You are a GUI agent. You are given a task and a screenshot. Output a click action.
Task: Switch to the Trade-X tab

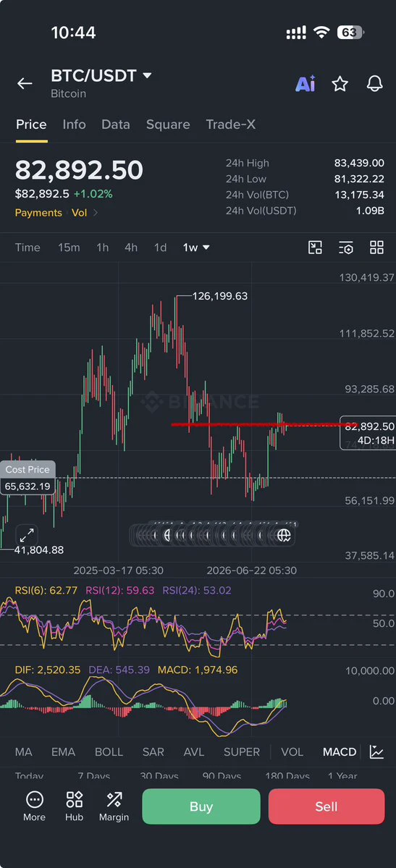[x=231, y=125]
